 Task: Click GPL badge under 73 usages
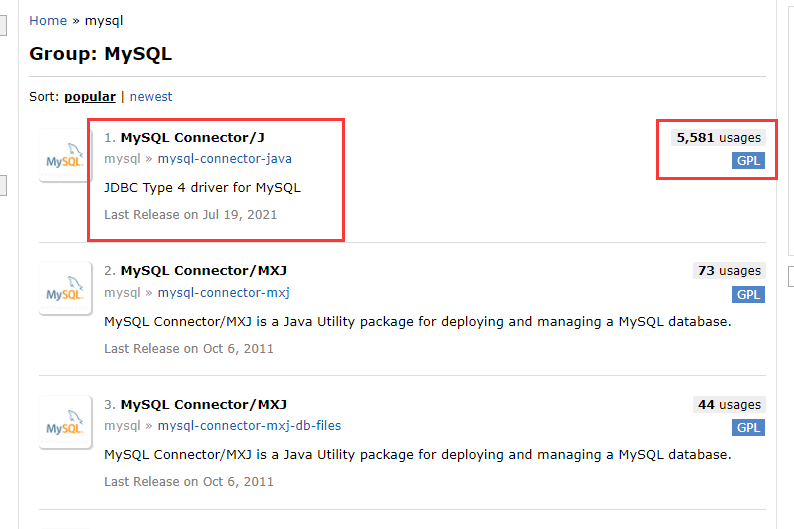[748, 294]
